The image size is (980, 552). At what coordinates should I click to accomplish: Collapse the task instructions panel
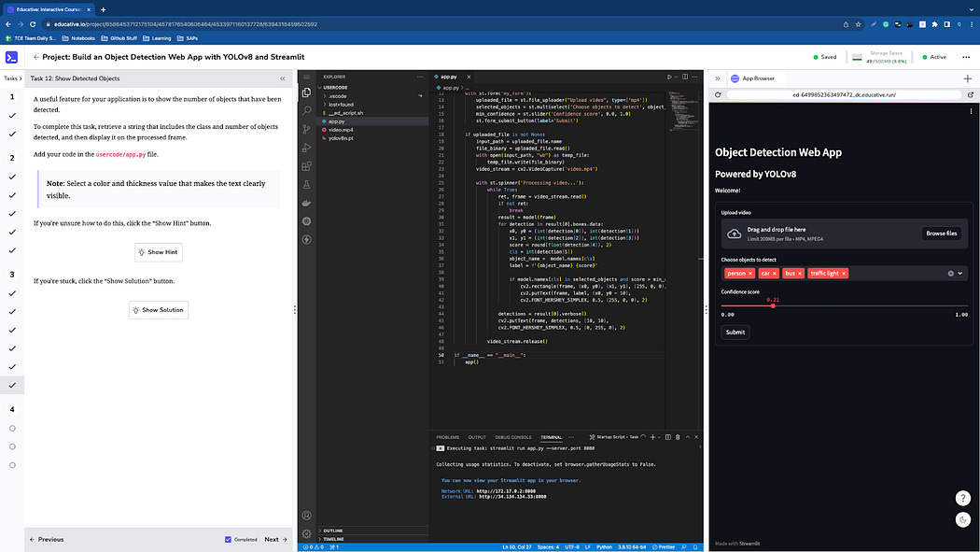[283, 78]
